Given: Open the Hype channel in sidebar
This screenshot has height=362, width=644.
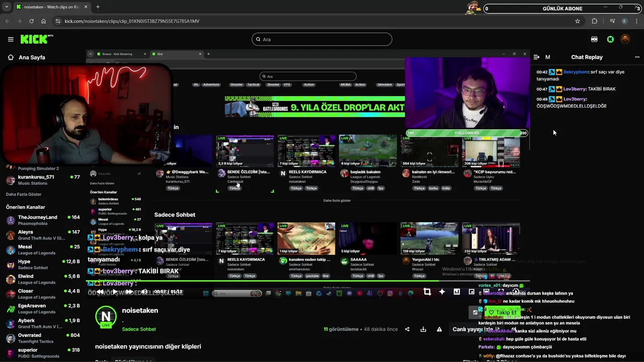Looking at the screenshot, I should (x=43, y=264).
